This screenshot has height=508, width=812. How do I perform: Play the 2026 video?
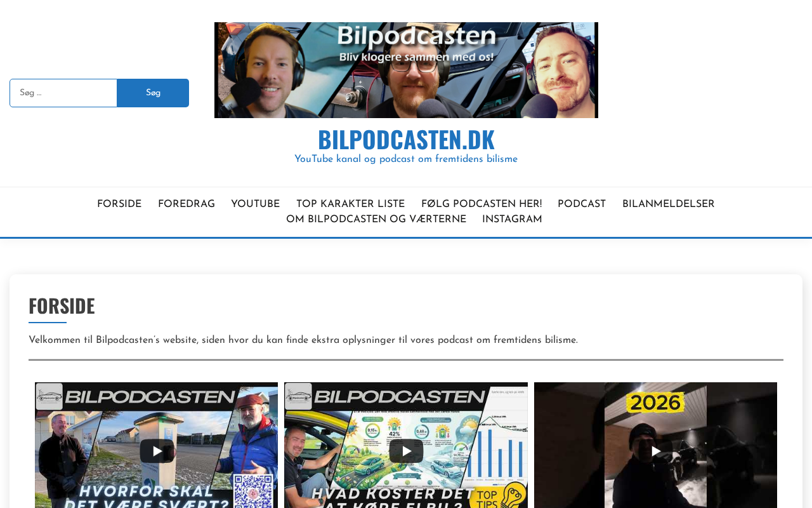pos(655,451)
